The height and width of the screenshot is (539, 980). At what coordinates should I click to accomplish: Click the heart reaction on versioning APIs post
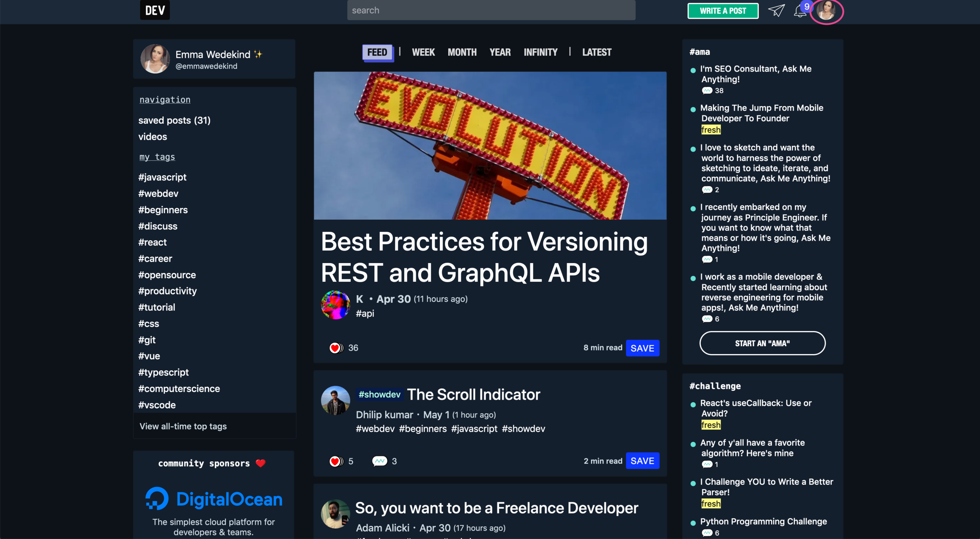tap(336, 348)
